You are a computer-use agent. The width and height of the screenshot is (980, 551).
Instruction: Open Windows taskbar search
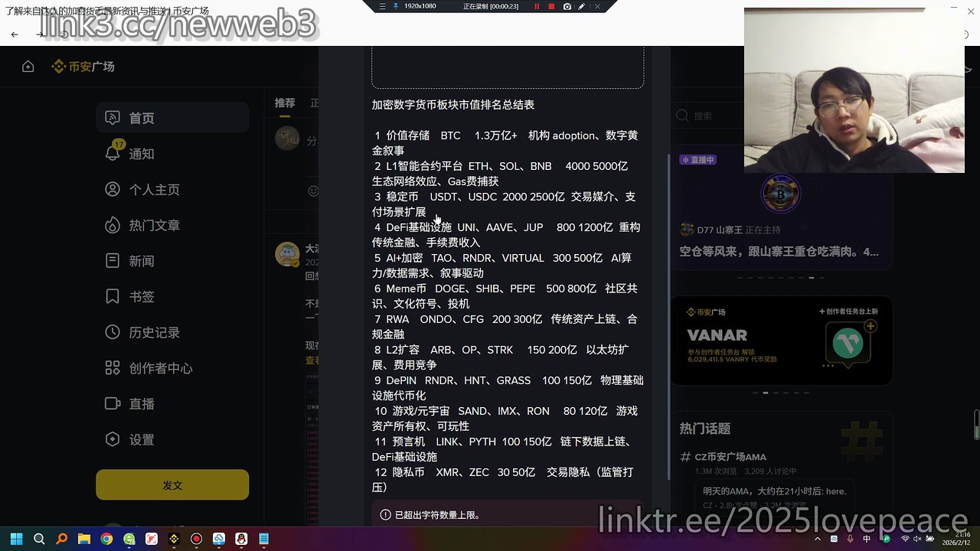click(x=39, y=539)
